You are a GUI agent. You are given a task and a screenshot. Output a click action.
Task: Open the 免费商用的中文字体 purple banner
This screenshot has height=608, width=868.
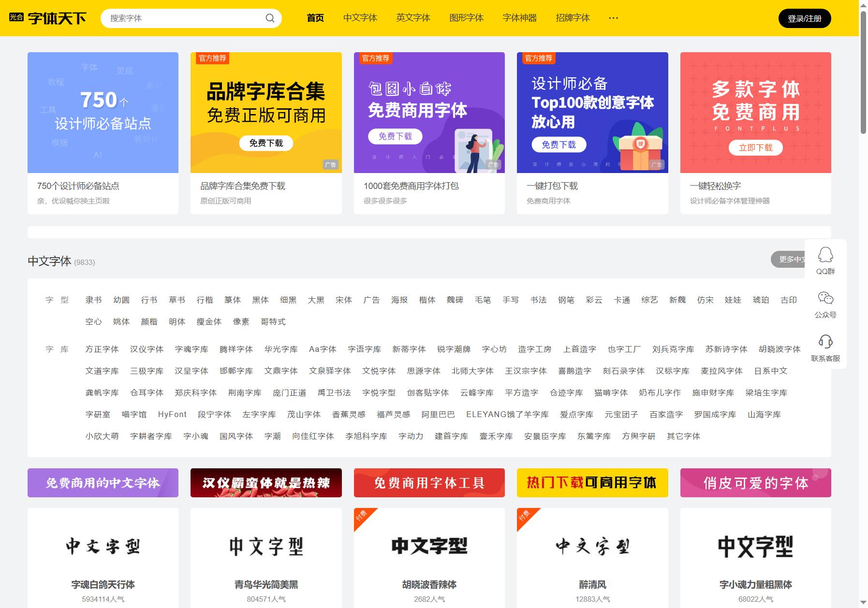[x=103, y=483]
